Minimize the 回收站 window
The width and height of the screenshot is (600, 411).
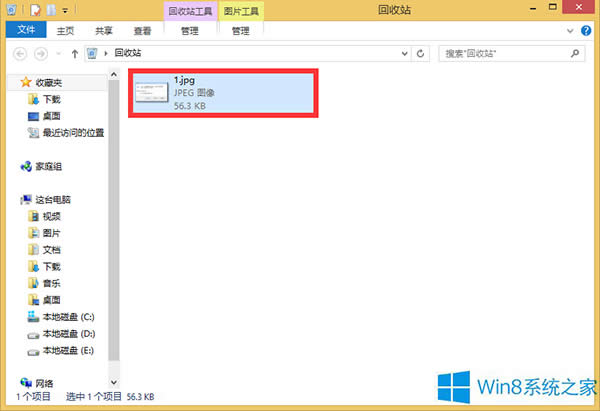(533, 8)
